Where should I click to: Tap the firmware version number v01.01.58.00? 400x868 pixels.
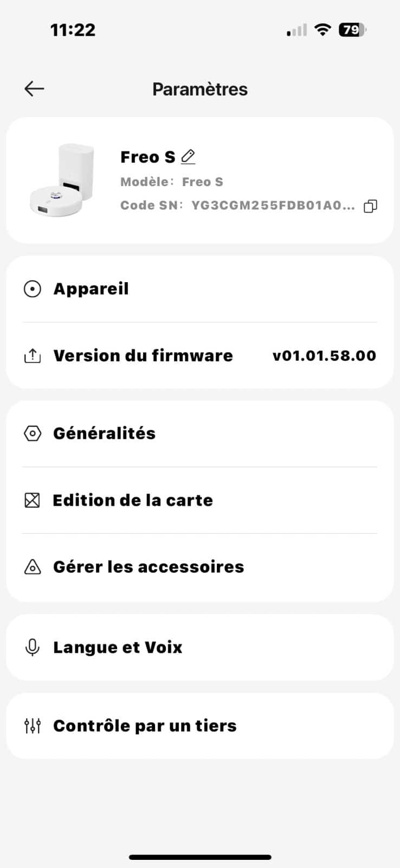(324, 356)
